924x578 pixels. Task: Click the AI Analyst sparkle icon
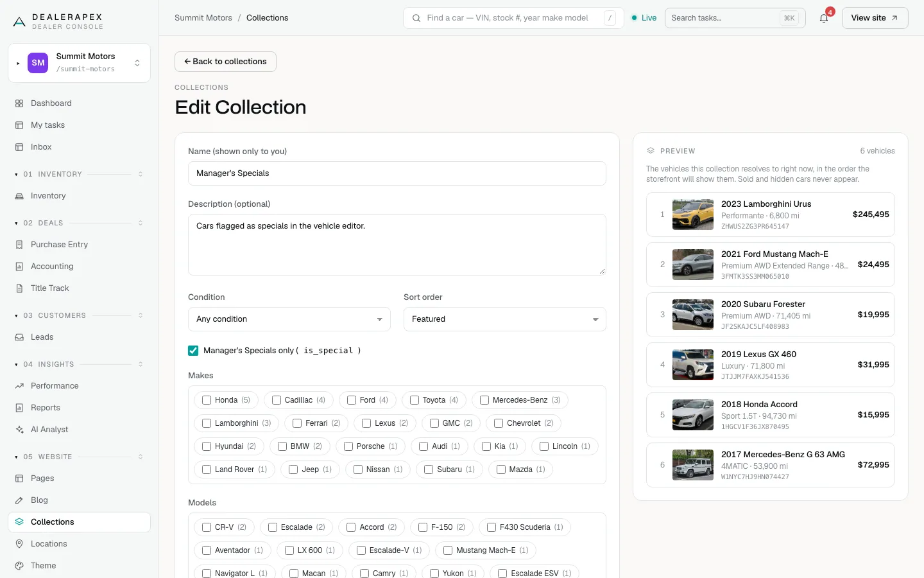click(19, 430)
